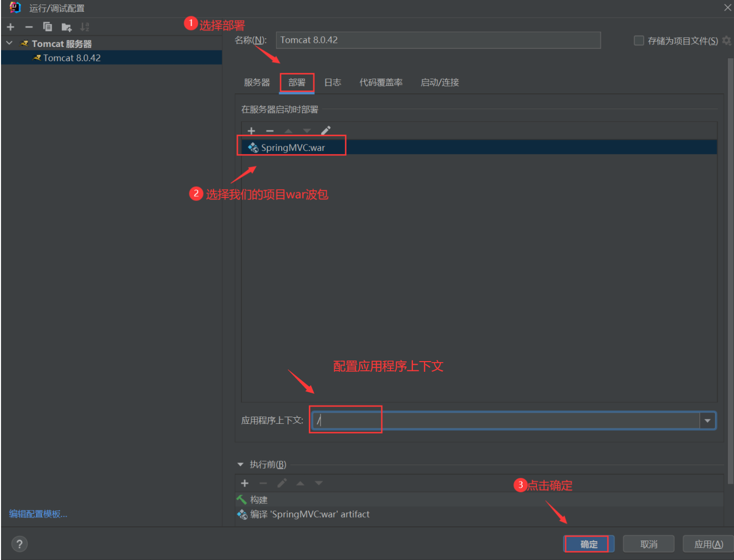
Task: Remove the before-launch task
Action: pyautogui.click(x=263, y=483)
